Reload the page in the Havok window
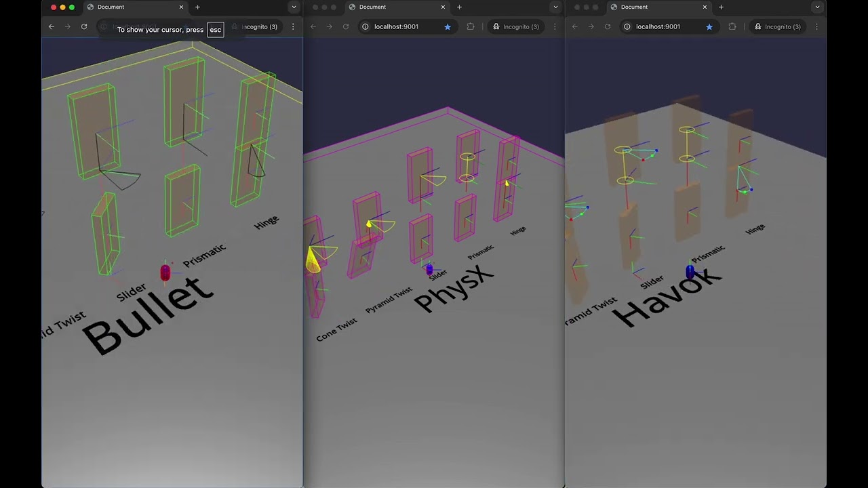The image size is (868, 488). [x=607, y=26]
